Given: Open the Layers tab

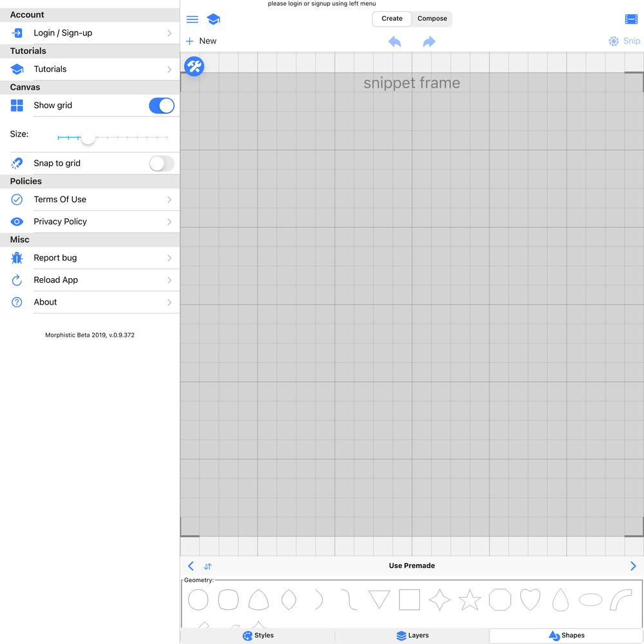Looking at the screenshot, I should [x=412, y=636].
